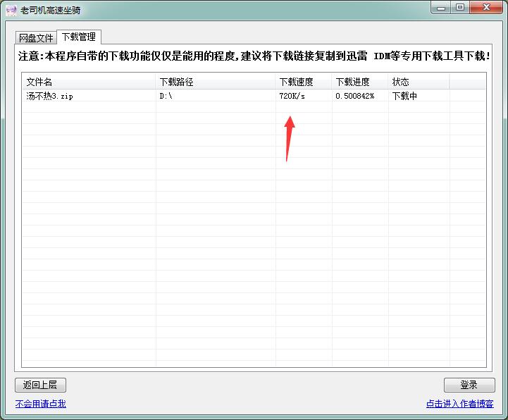Click the D:\ download path cell

point(166,96)
